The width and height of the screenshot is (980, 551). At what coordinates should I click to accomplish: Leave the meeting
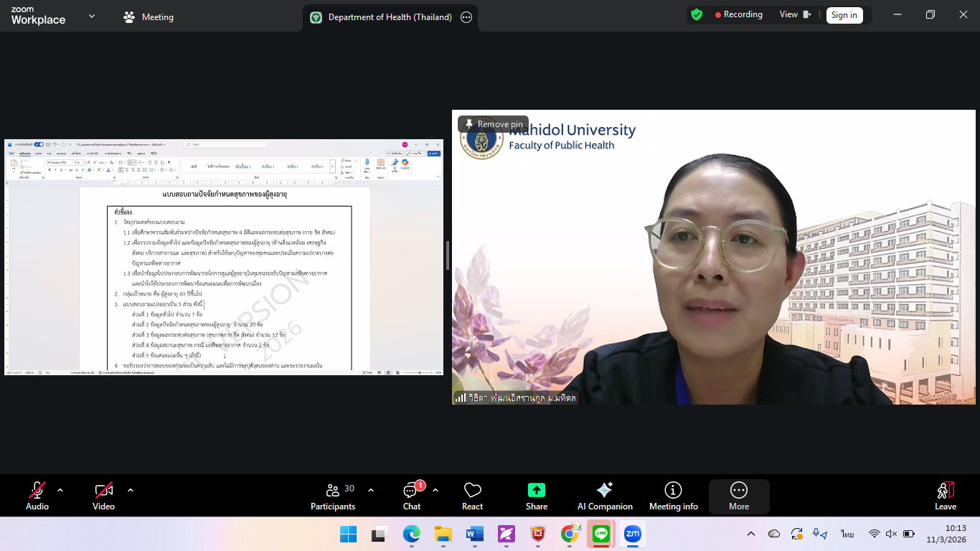coord(945,496)
